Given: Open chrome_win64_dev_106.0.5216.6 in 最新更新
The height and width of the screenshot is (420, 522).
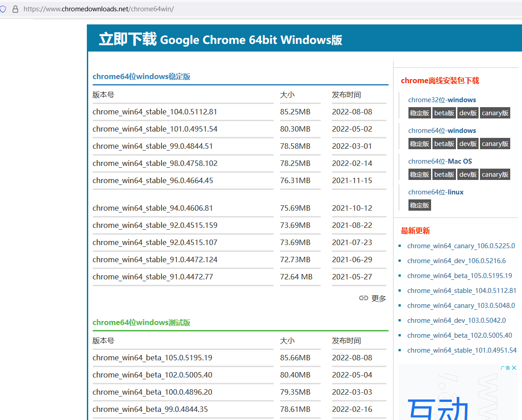Looking at the screenshot, I should (x=456, y=261).
